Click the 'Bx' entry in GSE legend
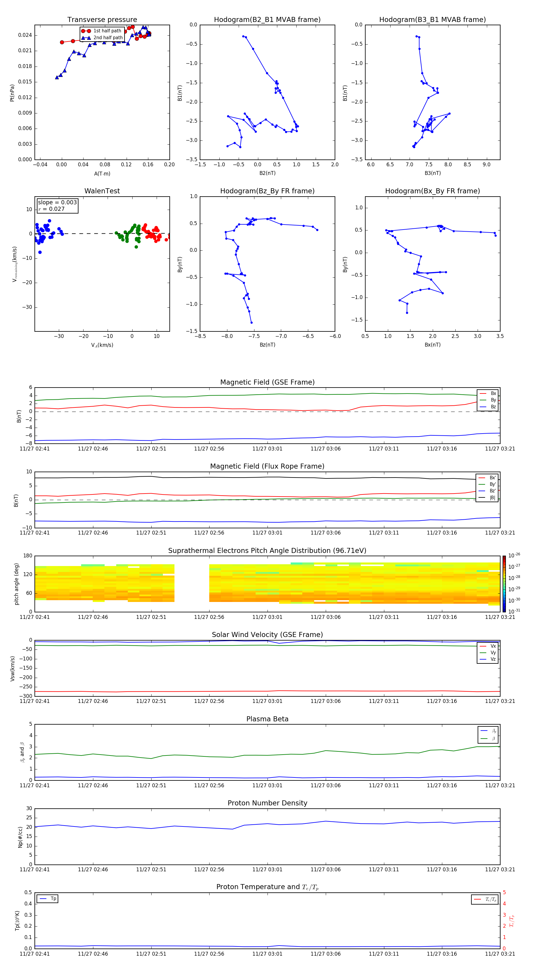This screenshot has height=980, width=535. [x=488, y=393]
